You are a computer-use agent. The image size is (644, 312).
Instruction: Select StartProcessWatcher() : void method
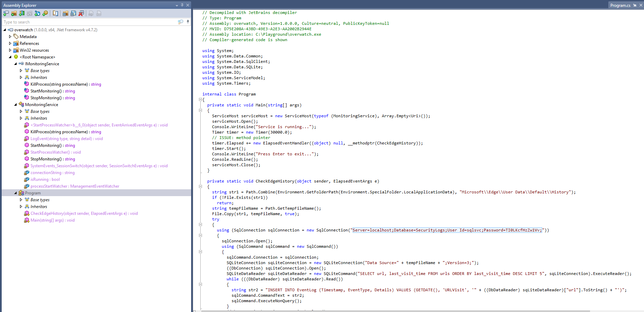56,152
